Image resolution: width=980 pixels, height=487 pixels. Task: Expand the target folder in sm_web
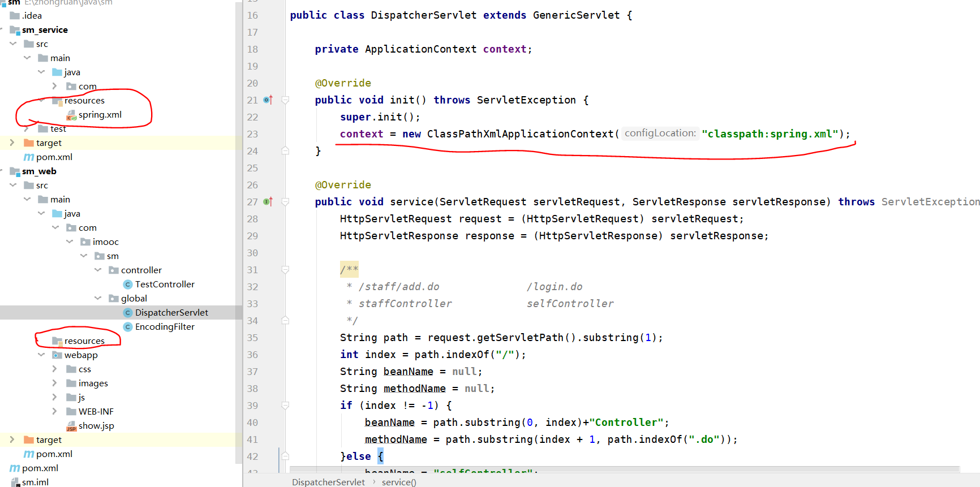click(x=12, y=439)
